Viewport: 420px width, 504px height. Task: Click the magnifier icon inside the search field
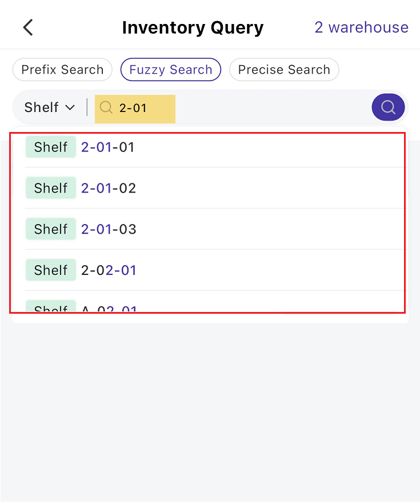106,107
